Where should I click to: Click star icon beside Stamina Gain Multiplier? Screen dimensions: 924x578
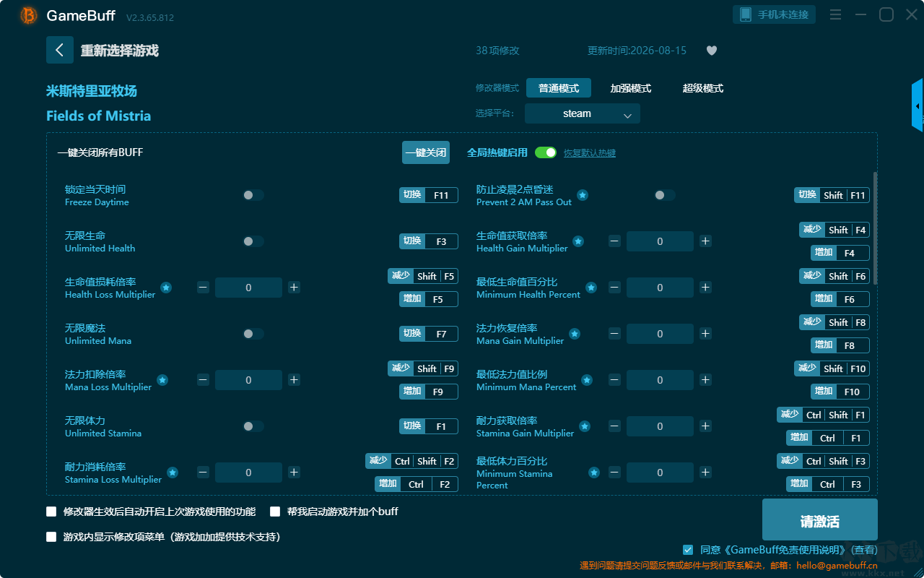pyautogui.click(x=585, y=426)
